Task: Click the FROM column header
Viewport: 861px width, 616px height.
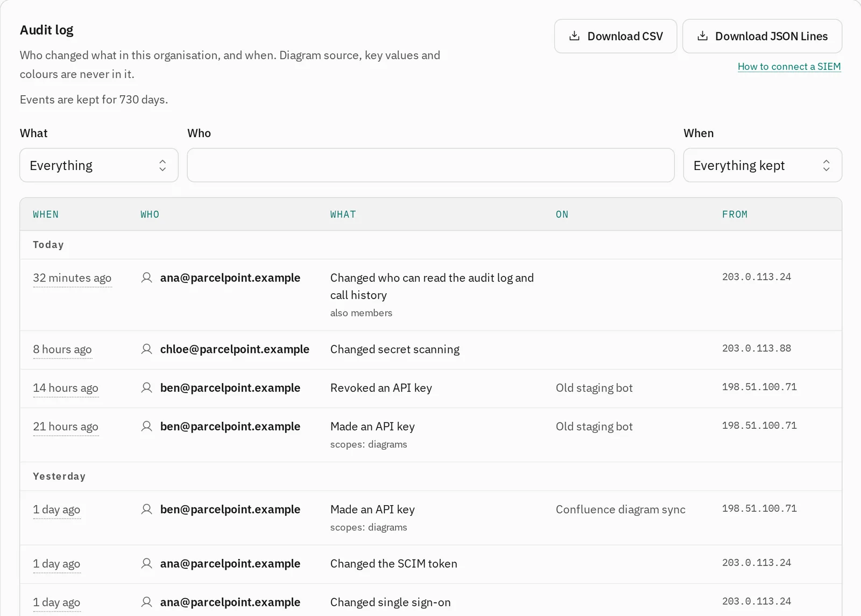Action: coord(735,215)
